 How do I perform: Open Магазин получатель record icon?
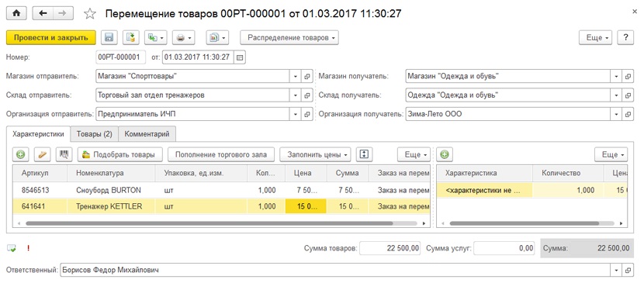628,76
